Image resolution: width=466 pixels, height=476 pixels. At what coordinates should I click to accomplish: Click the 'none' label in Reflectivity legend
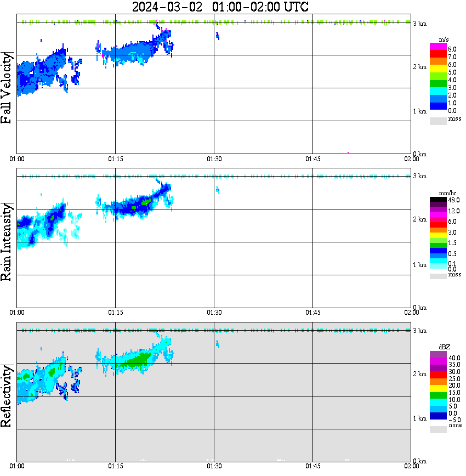(x=456, y=425)
